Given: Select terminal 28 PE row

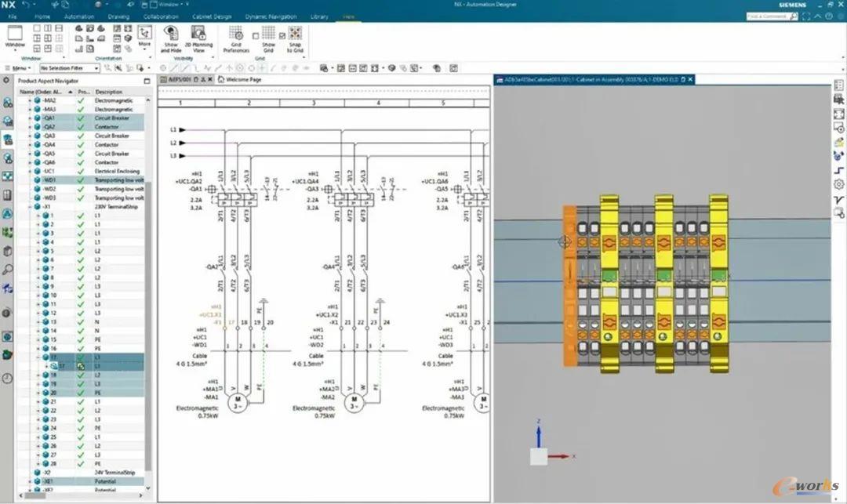Looking at the screenshot, I should coord(81,463).
